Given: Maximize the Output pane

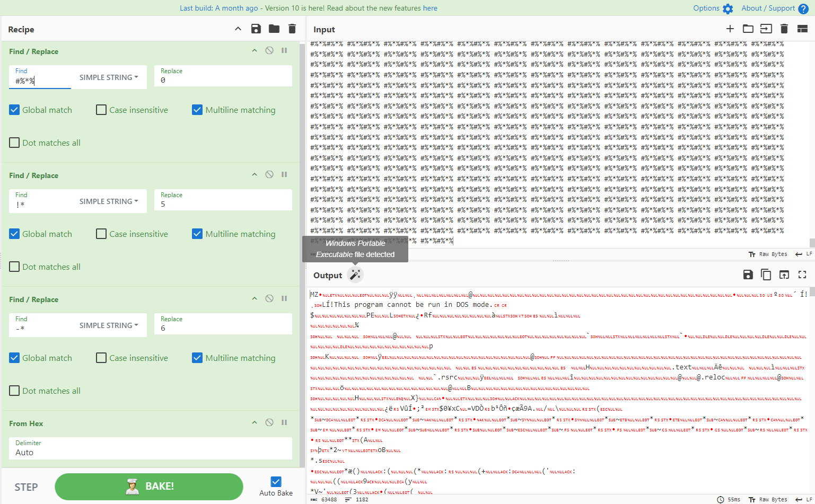Looking at the screenshot, I should 802,275.
